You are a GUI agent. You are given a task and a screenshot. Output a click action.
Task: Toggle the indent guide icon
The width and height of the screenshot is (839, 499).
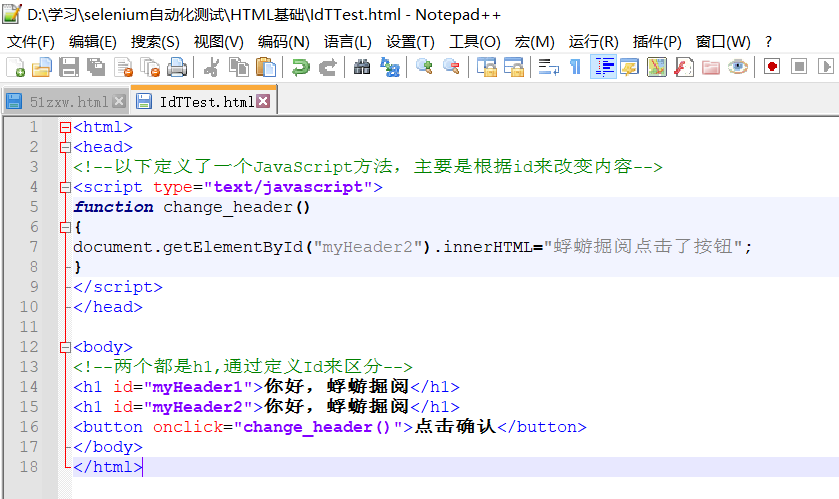point(603,67)
